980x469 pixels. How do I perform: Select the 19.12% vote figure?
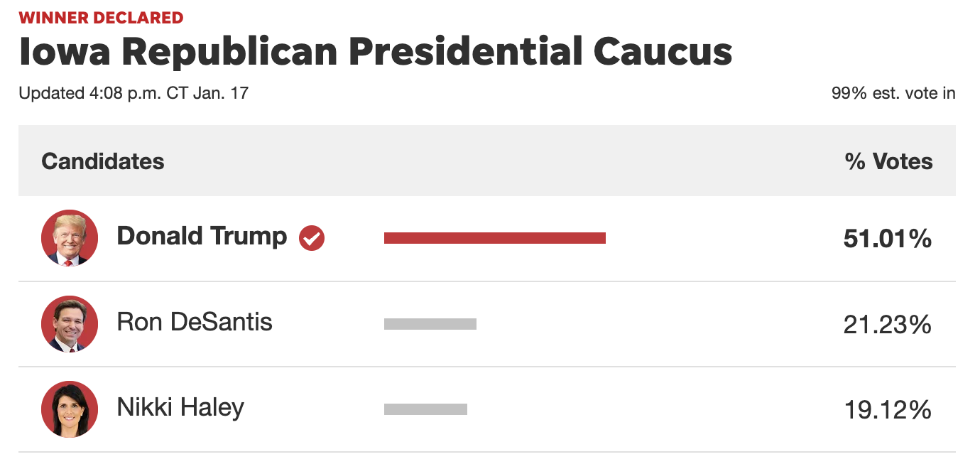[x=887, y=410]
